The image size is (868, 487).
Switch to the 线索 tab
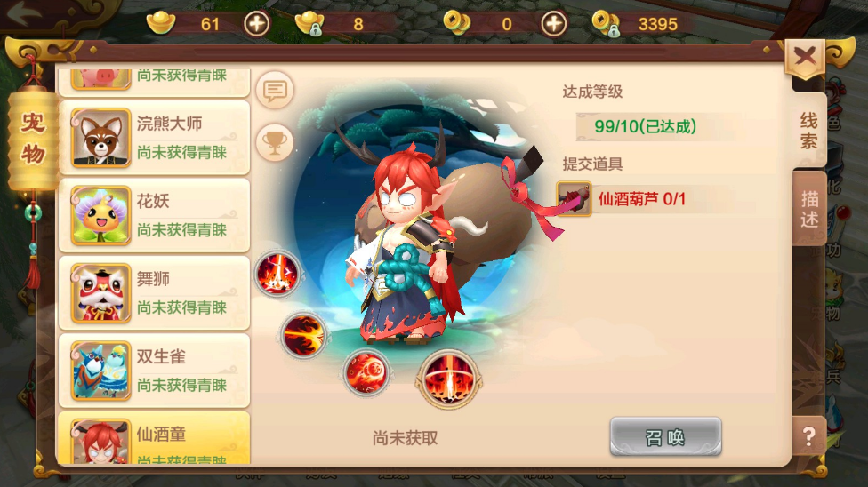808,130
